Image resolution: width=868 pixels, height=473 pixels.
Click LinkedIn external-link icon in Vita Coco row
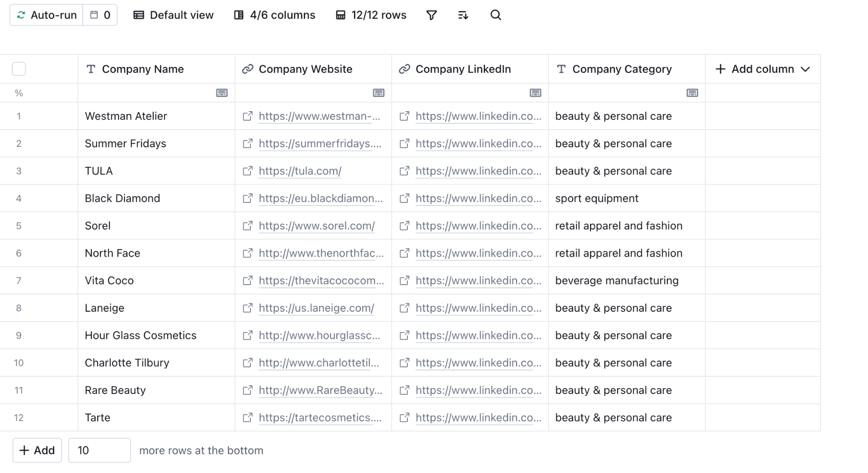coord(405,281)
